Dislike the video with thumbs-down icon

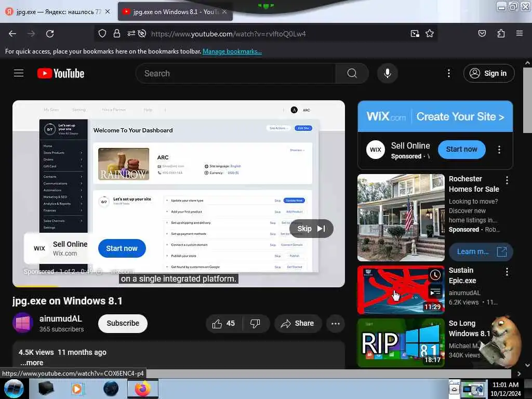[x=255, y=323]
